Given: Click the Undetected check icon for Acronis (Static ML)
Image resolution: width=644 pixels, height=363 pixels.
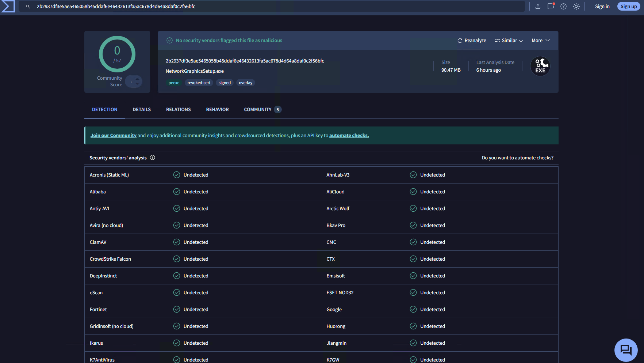Looking at the screenshot, I should [177, 175].
